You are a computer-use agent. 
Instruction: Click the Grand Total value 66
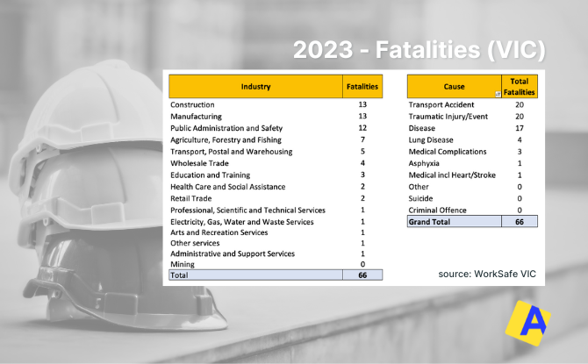520,222
